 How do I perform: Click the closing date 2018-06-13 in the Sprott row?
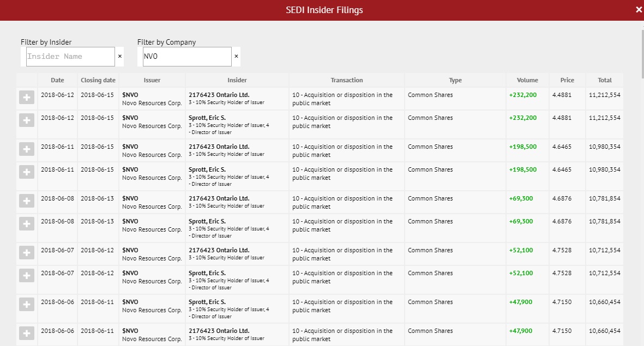click(x=98, y=221)
